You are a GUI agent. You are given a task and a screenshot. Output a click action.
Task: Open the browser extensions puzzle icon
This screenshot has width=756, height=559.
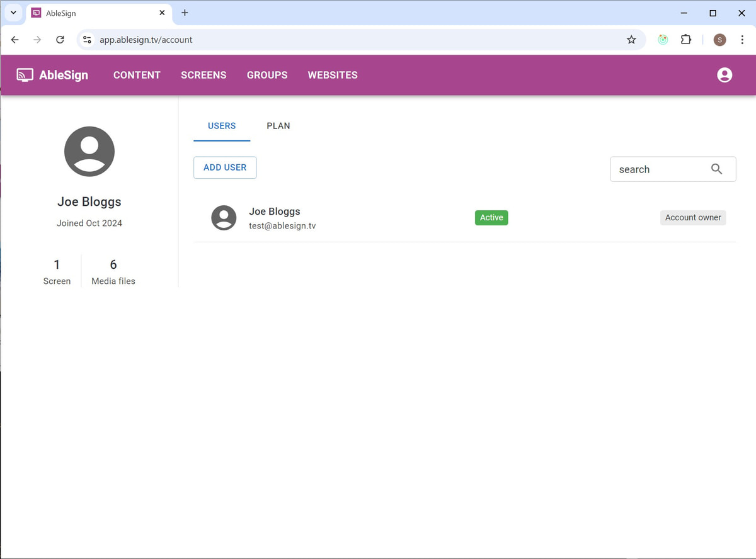[686, 40]
